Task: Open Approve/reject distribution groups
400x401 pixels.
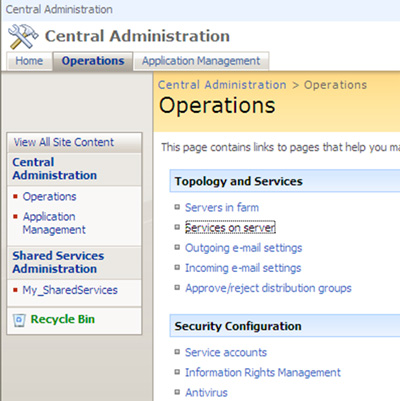Action: tap(268, 288)
